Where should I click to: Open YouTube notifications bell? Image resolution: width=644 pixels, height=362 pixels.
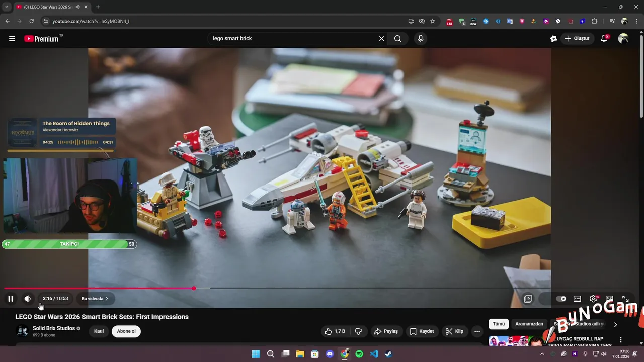point(605,39)
